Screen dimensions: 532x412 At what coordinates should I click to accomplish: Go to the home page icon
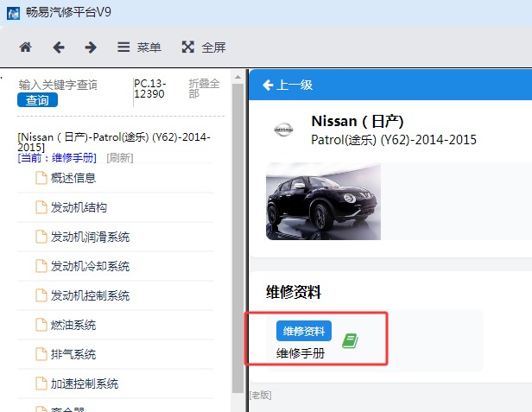pyautogui.click(x=25, y=47)
